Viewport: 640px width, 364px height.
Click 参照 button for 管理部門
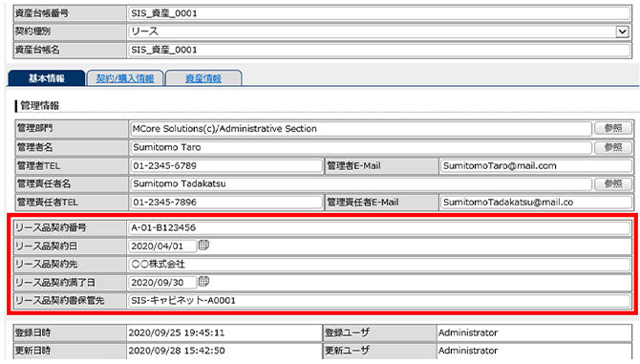613,128
